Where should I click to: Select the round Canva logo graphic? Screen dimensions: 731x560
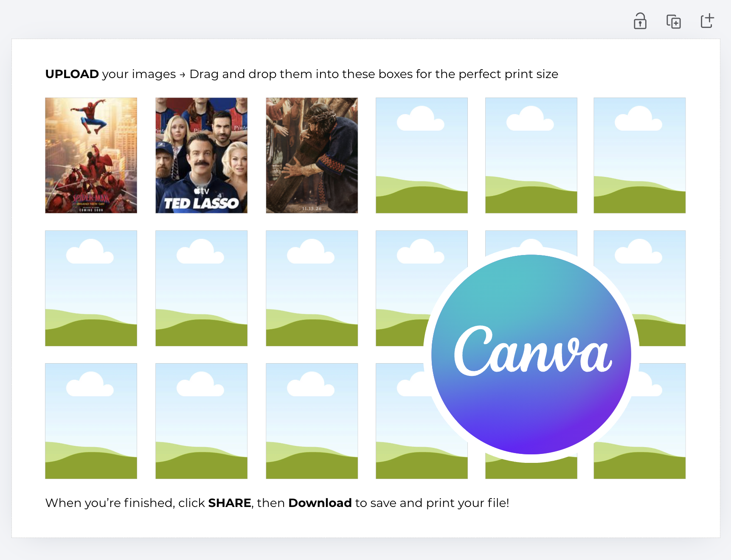click(x=531, y=354)
